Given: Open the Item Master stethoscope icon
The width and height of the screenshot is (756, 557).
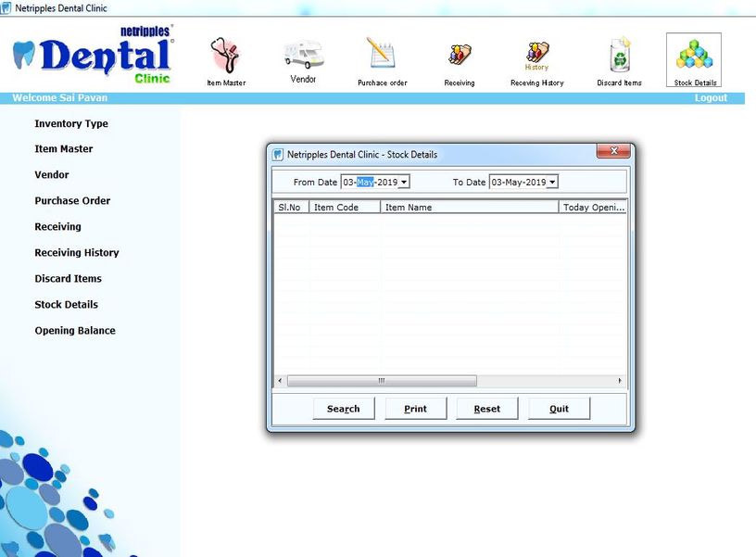Looking at the screenshot, I should 226,61.
